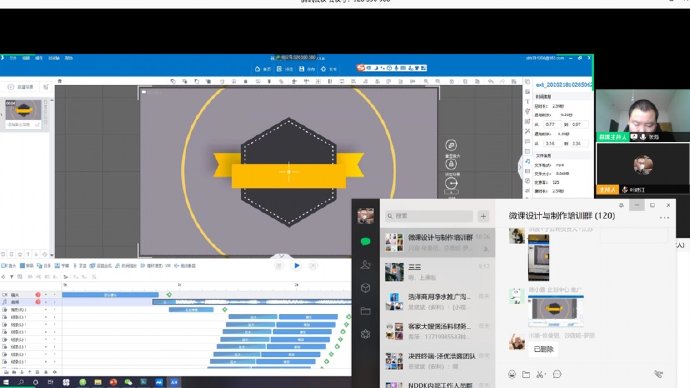Collapse the right properties panel chevron
The height and width of the screenshot is (388, 690).
520,167
